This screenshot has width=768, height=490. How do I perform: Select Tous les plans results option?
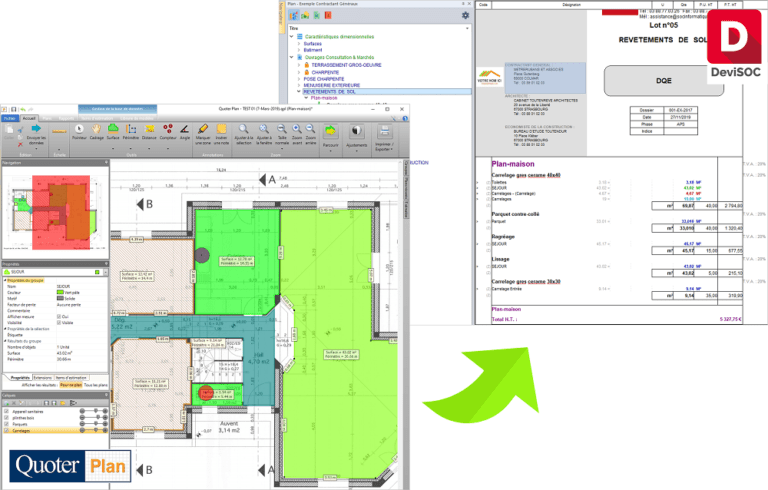coord(96,385)
